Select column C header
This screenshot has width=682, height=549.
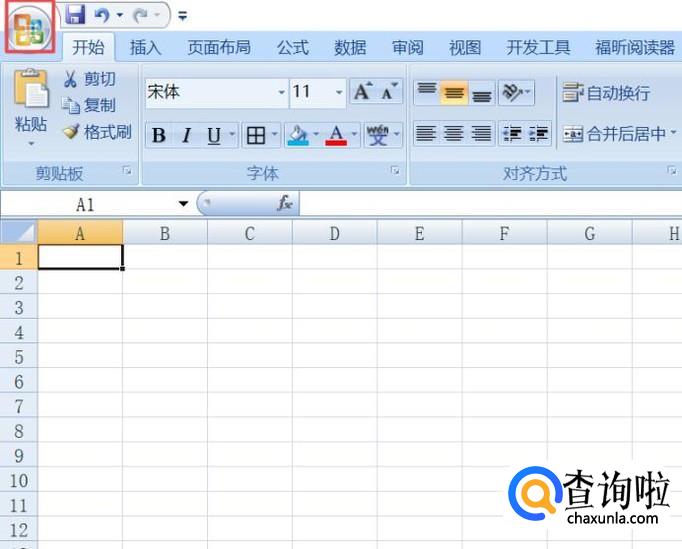[x=249, y=233]
